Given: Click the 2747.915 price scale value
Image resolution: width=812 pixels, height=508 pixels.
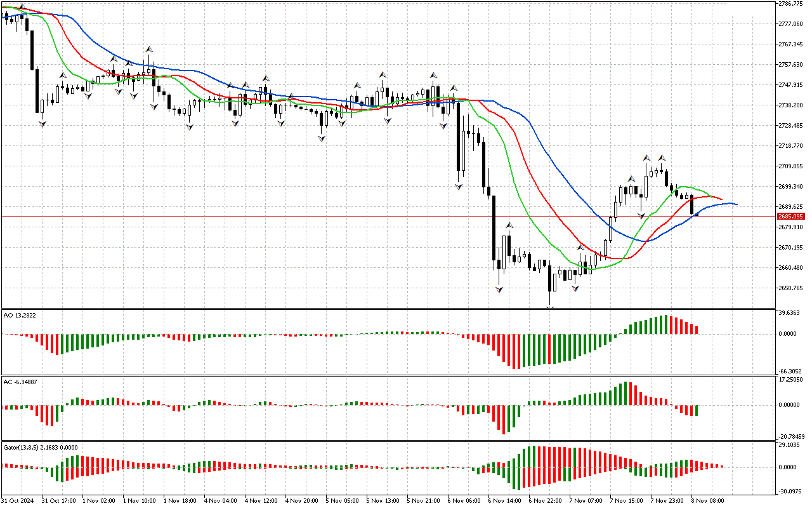Looking at the screenshot, I should 792,85.
